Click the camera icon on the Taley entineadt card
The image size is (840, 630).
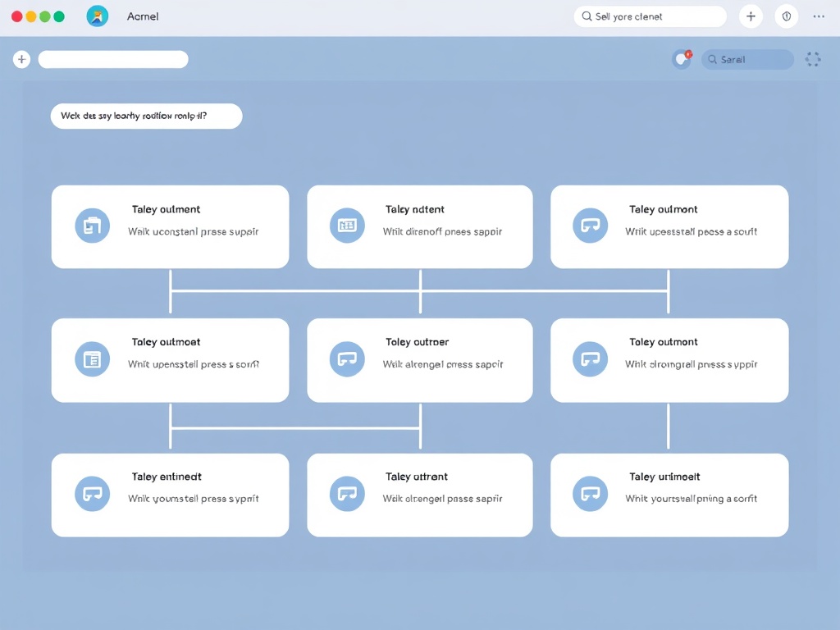coord(92,493)
